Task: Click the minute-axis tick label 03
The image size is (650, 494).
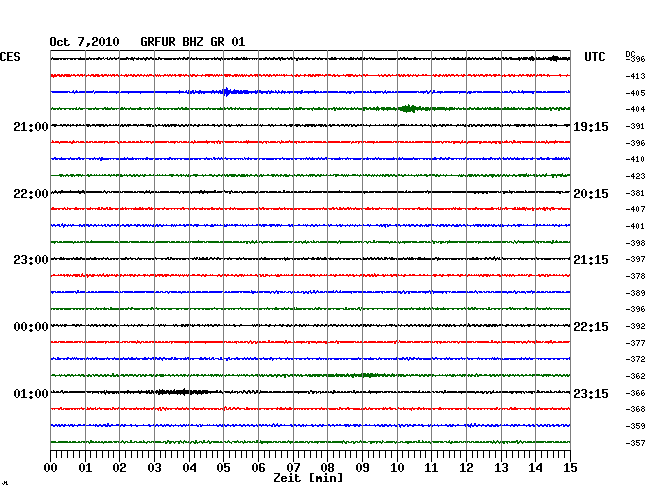Action: [154, 468]
